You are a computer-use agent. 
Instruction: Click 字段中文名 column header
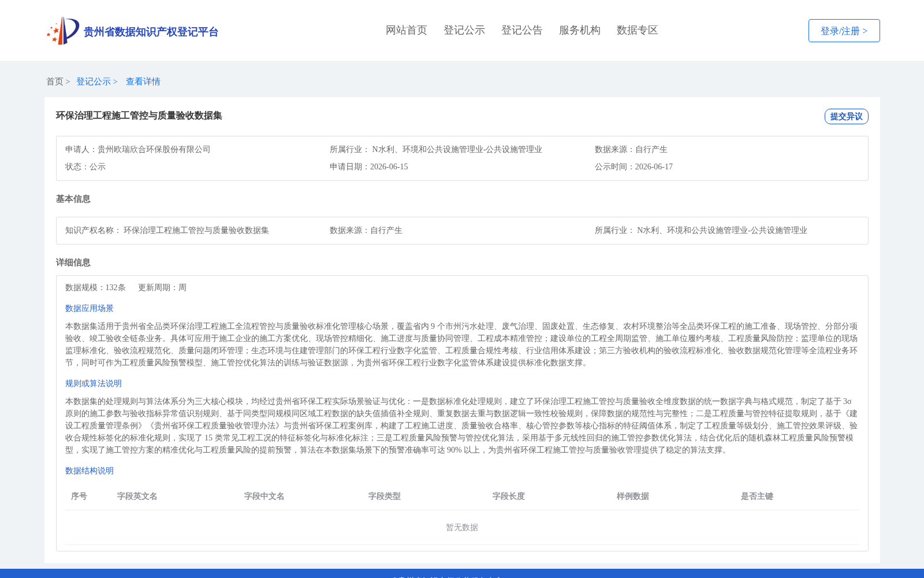coord(264,496)
